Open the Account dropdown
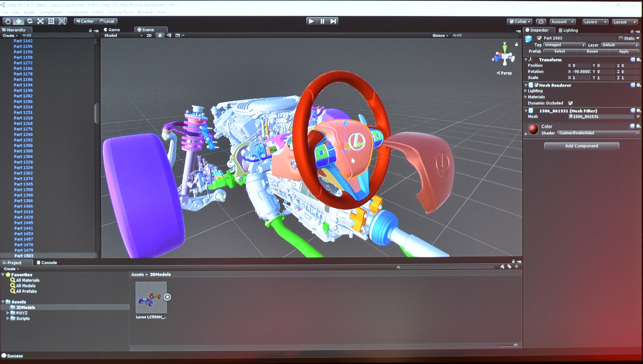Viewport: 643px width, 364px height. click(562, 22)
